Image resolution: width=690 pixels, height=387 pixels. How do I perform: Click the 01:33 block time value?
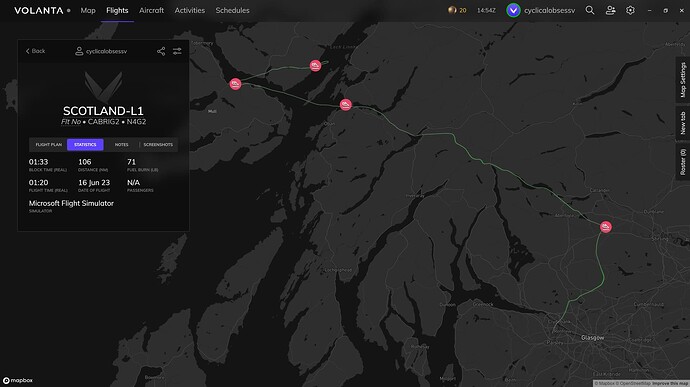tap(38, 162)
